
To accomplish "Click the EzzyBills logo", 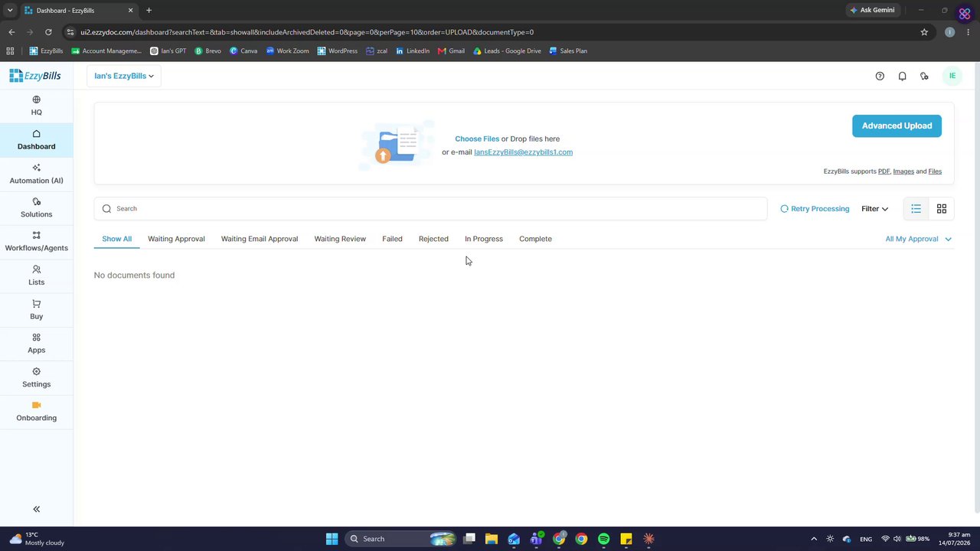I will (x=35, y=76).
